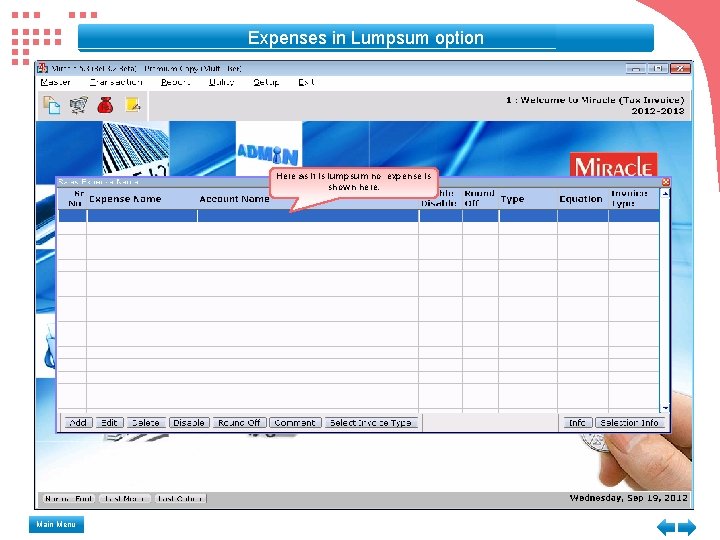Image resolution: width=720 pixels, height=540 pixels.
Task: Click the Miracle application icon in title bar
Action: pos(43,68)
